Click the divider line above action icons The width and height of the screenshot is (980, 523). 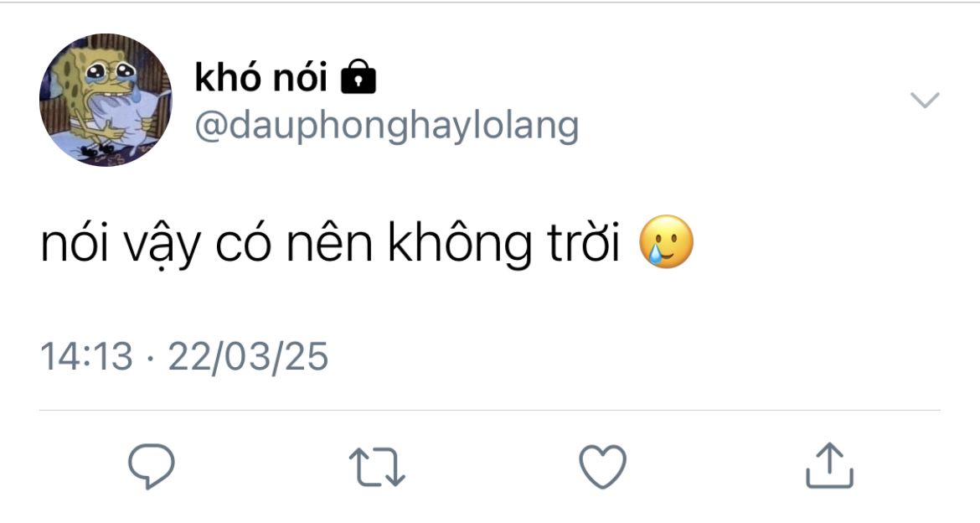[x=490, y=411]
